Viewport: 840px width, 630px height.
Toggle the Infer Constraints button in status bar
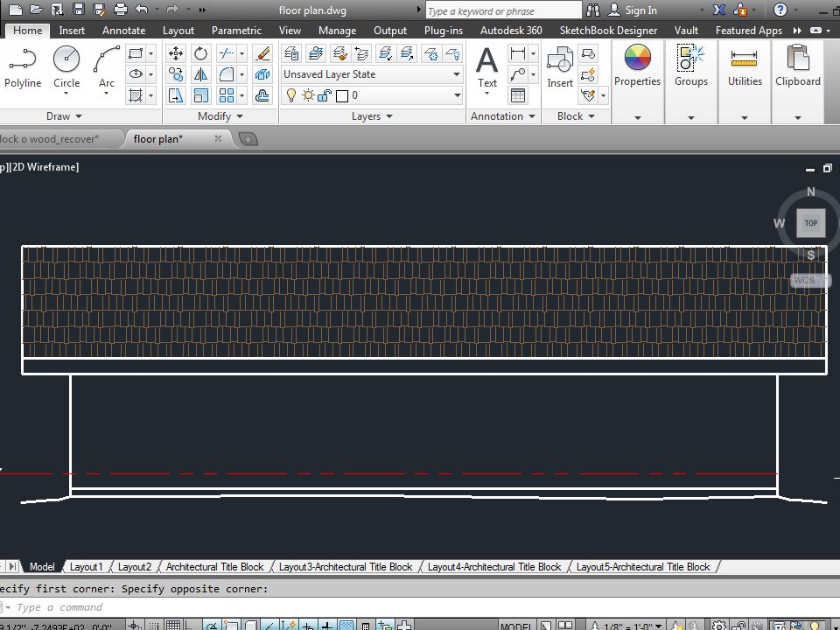(x=134, y=625)
